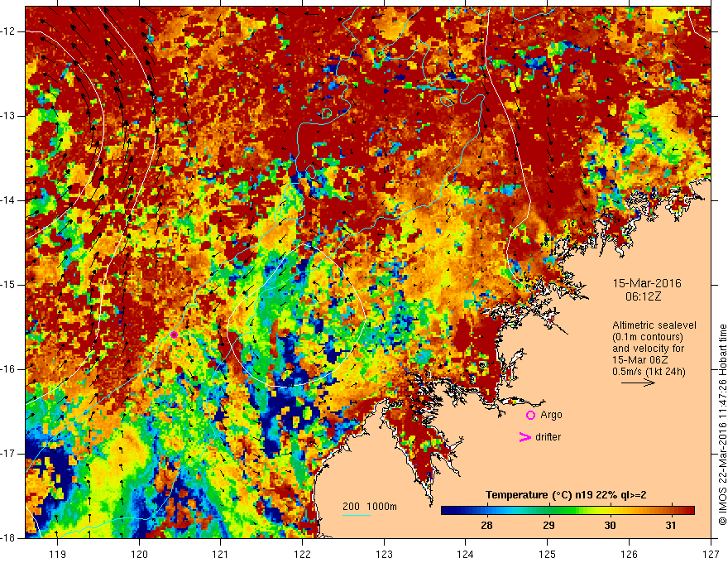Click the 123 longitude axis label

coord(384,554)
